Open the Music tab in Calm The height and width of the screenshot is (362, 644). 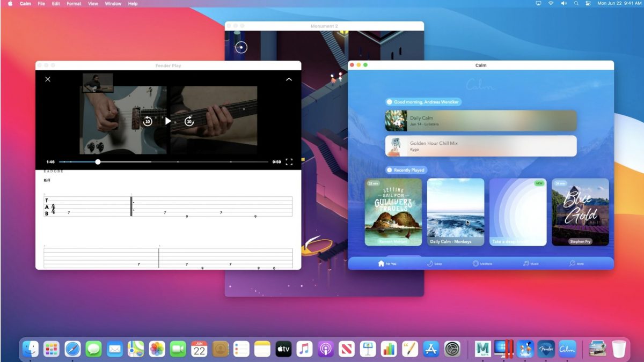tap(531, 264)
